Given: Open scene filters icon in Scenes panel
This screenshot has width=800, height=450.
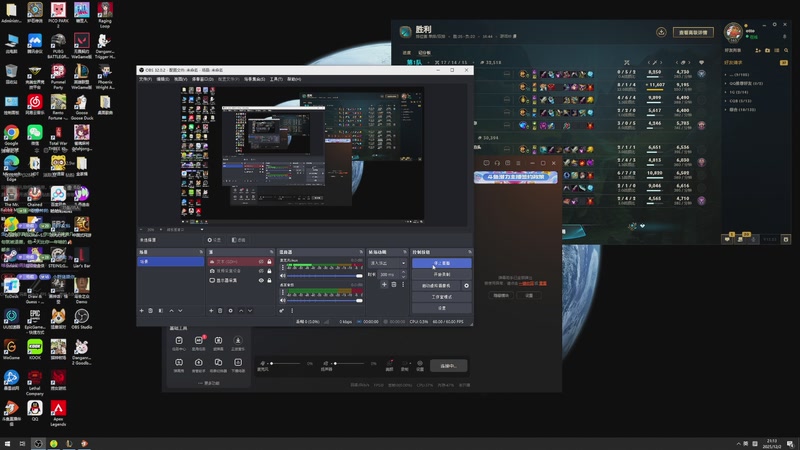Looking at the screenshot, I should click(x=161, y=311).
